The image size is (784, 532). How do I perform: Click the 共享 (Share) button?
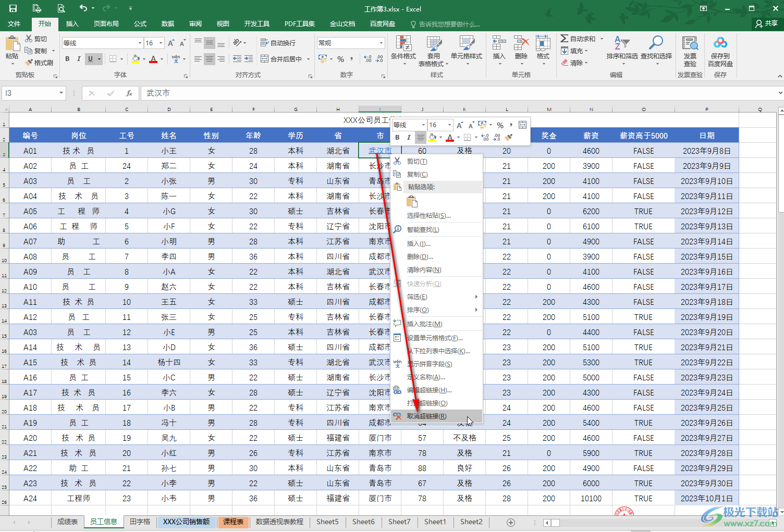(767, 24)
